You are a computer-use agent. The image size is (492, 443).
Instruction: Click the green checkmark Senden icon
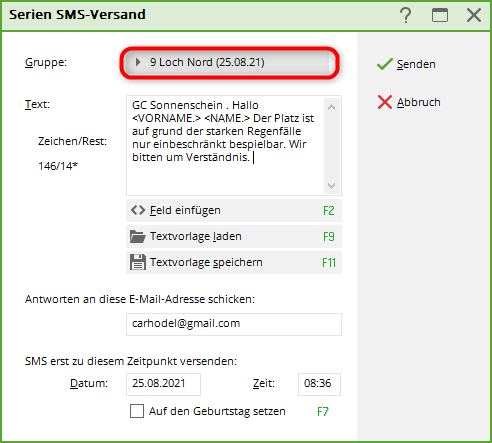(x=384, y=64)
